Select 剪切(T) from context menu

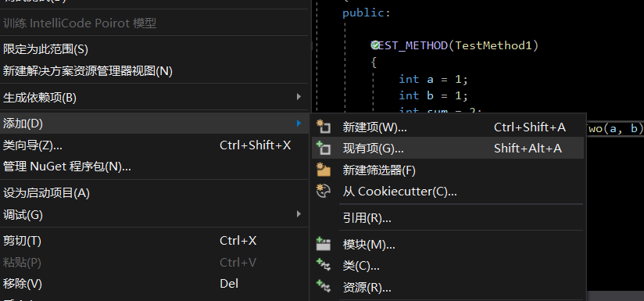(x=155, y=240)
